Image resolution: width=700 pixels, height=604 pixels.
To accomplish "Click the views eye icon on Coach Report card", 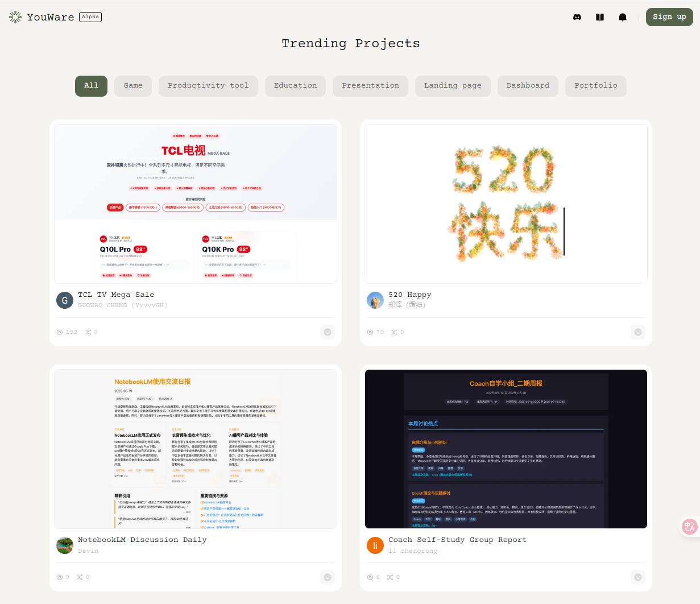I will pos(370,577).
